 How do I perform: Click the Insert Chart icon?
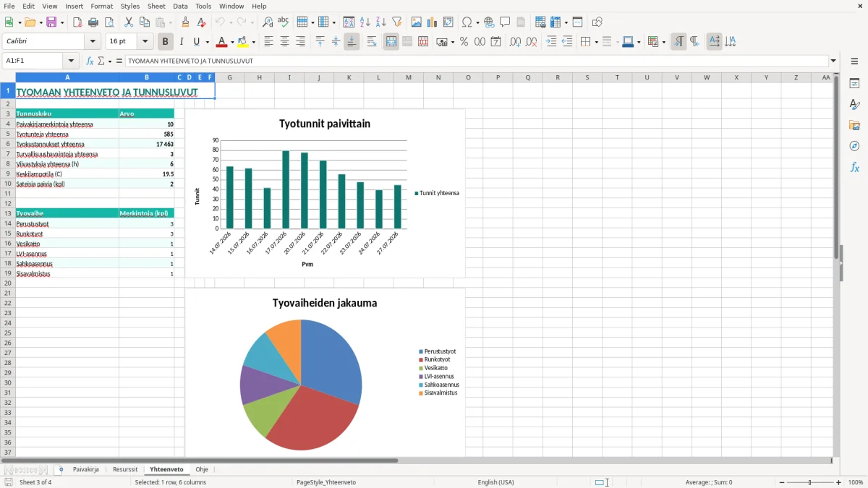click(x=433, y=22)
